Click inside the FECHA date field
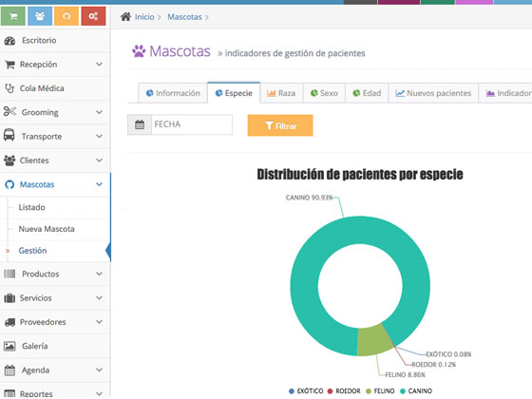 192,124
